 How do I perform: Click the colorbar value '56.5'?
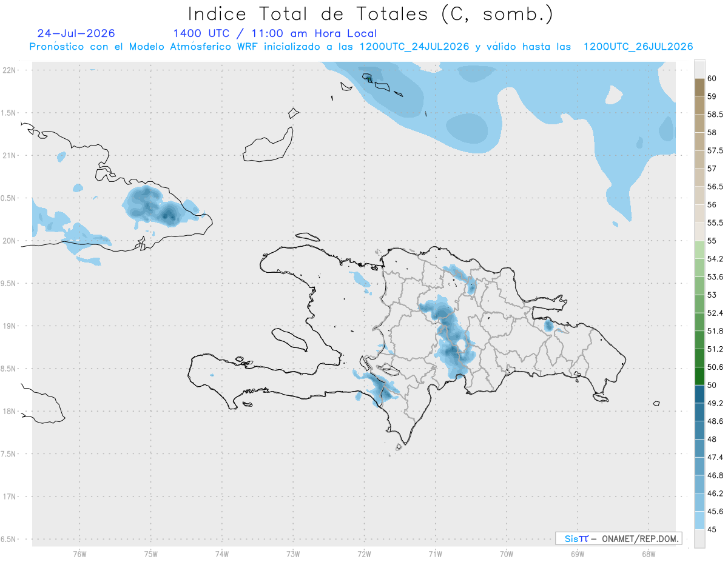pyautogui.click(x=715, y=187)
